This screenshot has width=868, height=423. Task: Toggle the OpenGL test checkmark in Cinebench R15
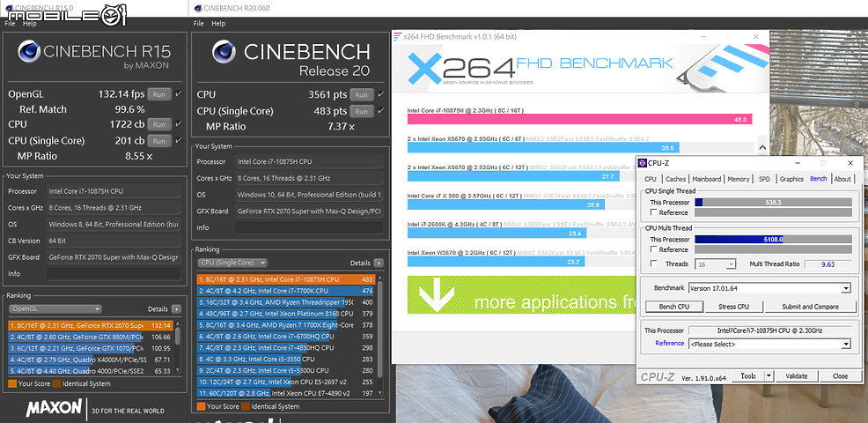pyautogui.click(x=178, y=94)
